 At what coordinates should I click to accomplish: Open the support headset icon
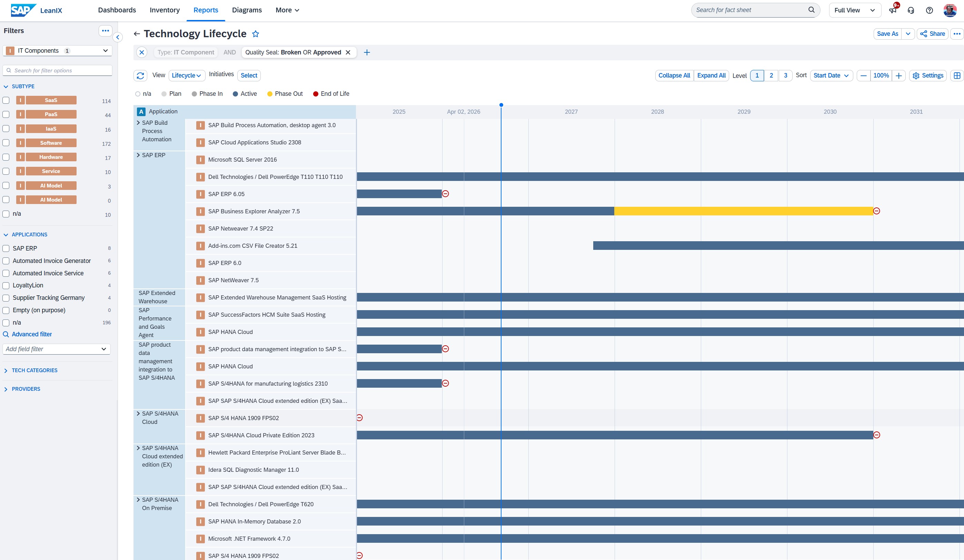pos(911,10)
